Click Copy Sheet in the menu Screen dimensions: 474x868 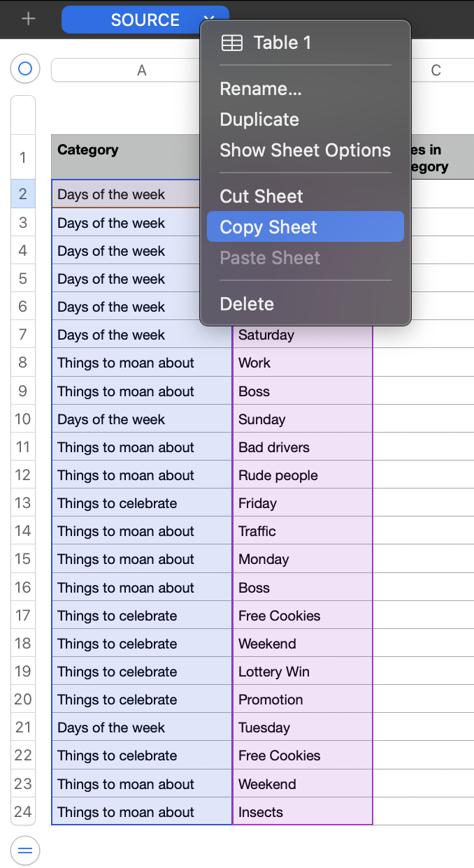coord(268,227)
